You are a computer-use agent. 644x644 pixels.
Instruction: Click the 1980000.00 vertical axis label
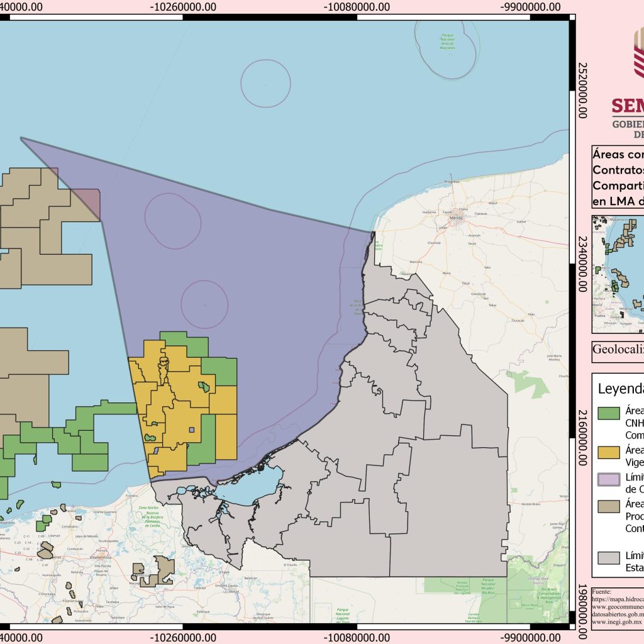583,611
